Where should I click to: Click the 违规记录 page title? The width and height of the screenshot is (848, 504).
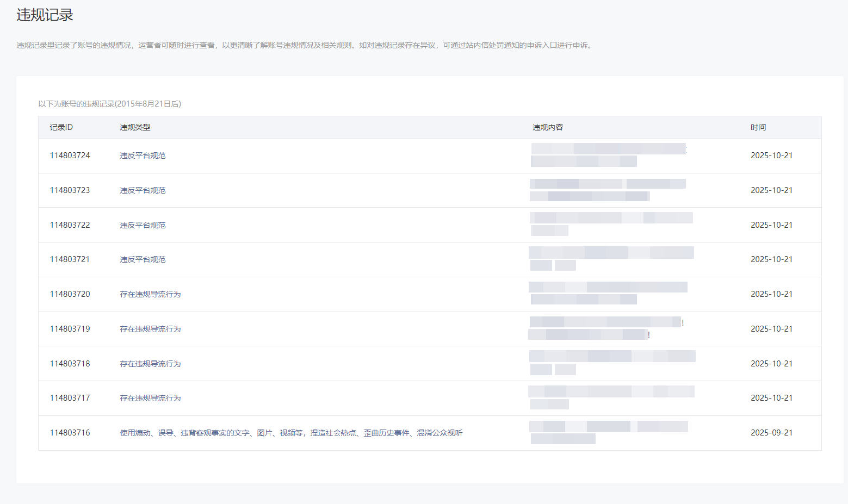(x=45, y=15)
